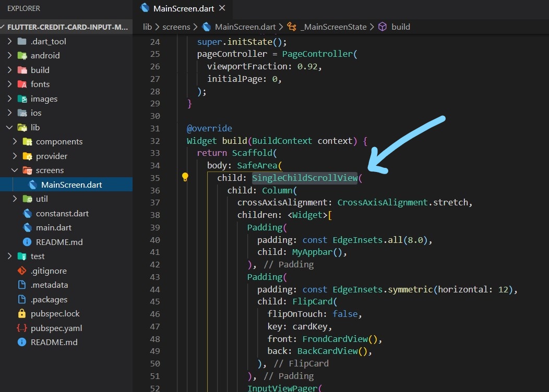The image size is (549, 392).
Task: Click the util folder icon
Action: [27, 199]
